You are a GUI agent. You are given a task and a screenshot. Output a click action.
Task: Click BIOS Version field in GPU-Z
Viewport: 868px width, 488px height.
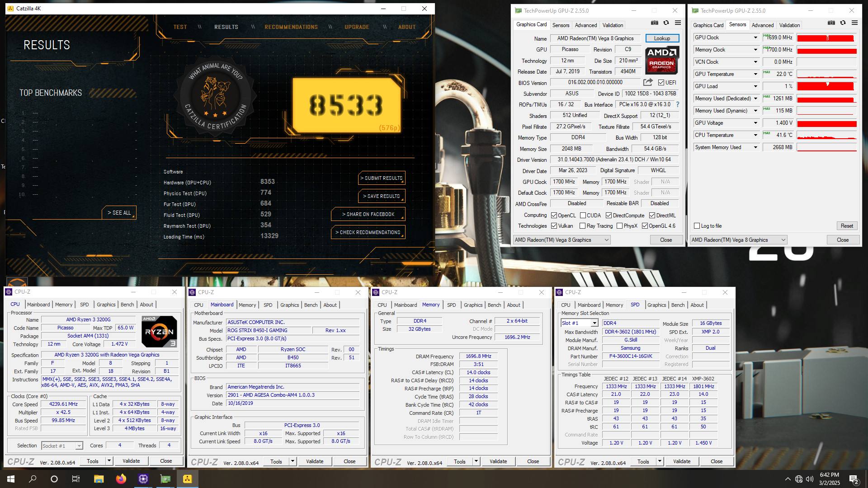click(x=595, y=83)
